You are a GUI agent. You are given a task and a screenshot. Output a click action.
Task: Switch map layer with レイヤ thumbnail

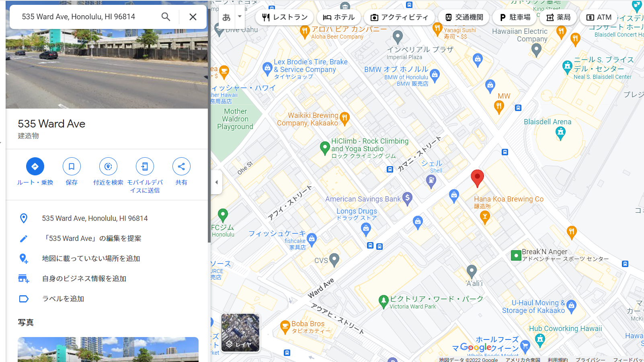pyautogui.click(x=240, y=333)
